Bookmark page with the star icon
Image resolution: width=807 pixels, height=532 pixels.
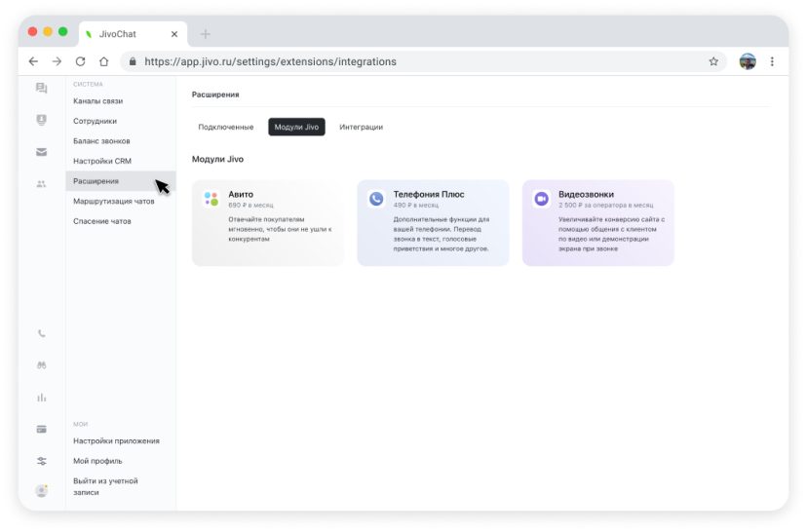tap(713, 61)
